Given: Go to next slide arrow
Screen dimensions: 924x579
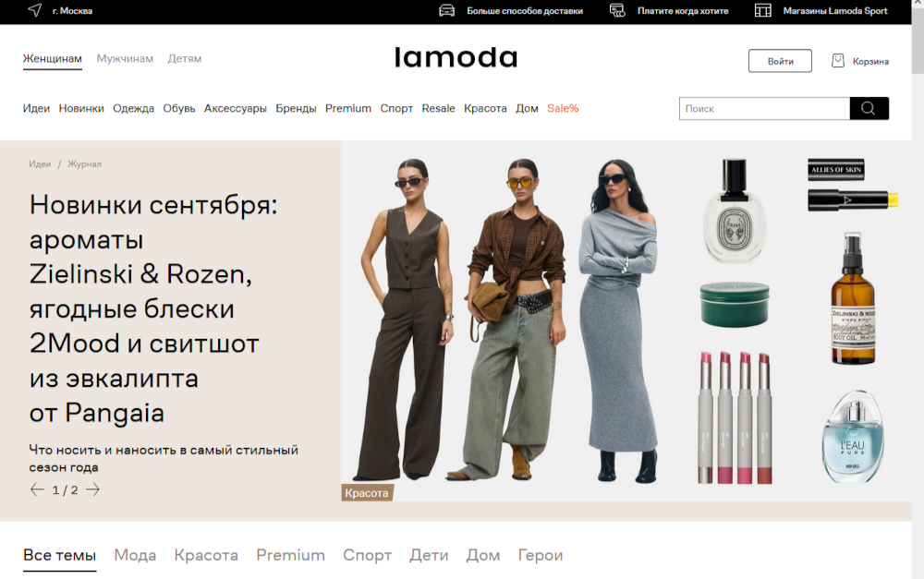Looking at the screenshot, I should 92,489.
